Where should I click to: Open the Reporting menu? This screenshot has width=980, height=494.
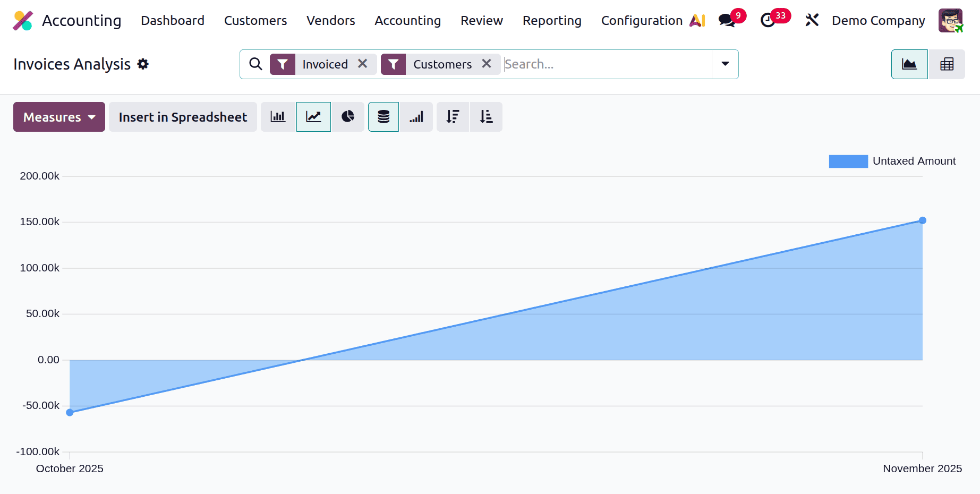point(552,21)
